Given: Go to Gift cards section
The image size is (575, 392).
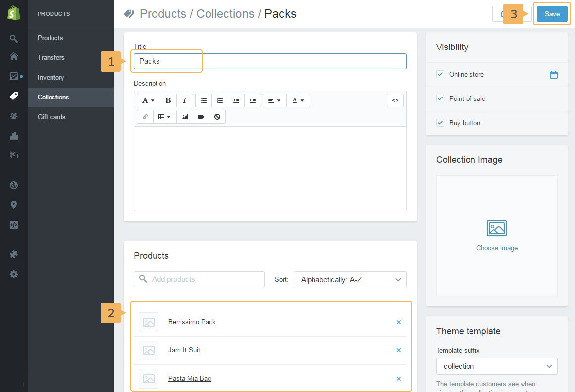Looking at the screenshot, I should (52, 117).
